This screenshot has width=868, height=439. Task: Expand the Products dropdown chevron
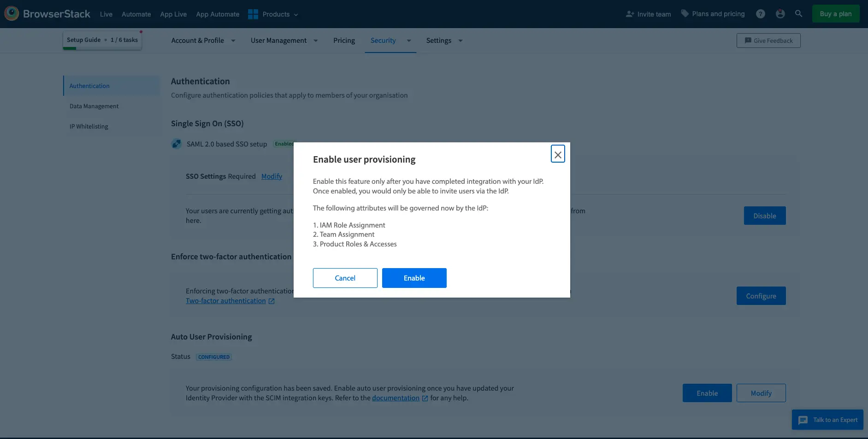point(296,15)
